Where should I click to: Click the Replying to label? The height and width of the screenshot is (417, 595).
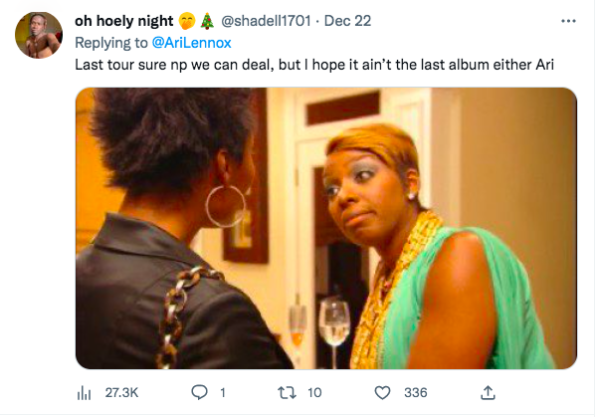coord(111,42)
